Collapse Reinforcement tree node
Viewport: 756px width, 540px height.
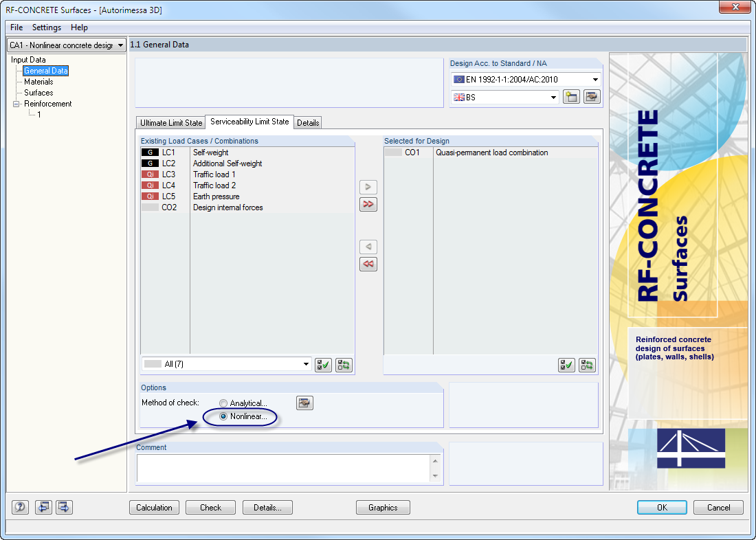(x=16, y=104)
